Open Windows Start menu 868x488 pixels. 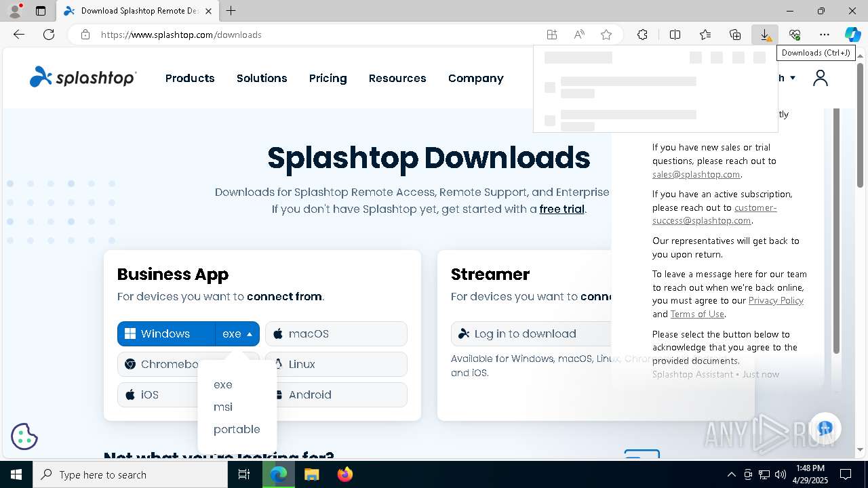16,474
